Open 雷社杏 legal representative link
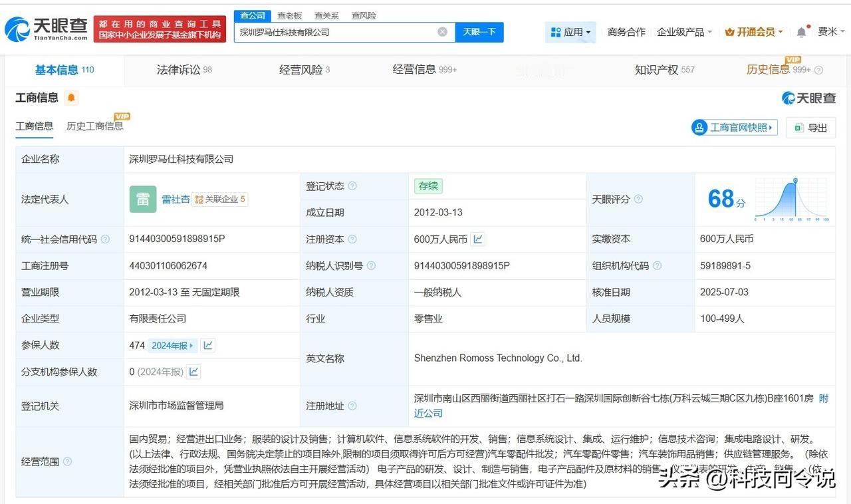This screenshot has width=851, height=504. tap(176, 199)
